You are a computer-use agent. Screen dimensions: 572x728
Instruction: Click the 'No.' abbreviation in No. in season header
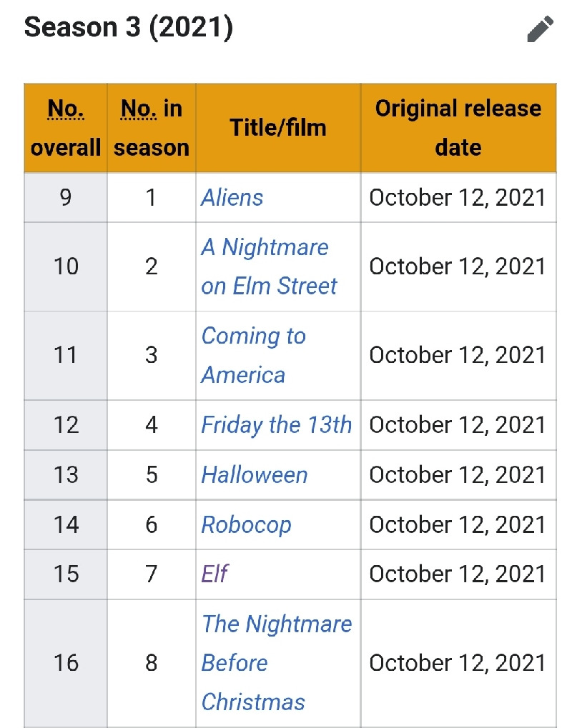139,109
